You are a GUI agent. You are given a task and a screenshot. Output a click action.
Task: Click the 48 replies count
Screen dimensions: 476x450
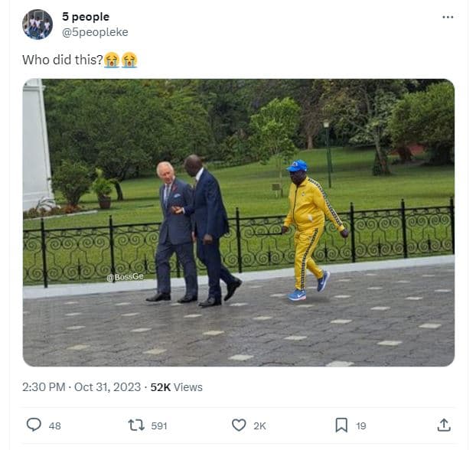click(x=54, y=426)
